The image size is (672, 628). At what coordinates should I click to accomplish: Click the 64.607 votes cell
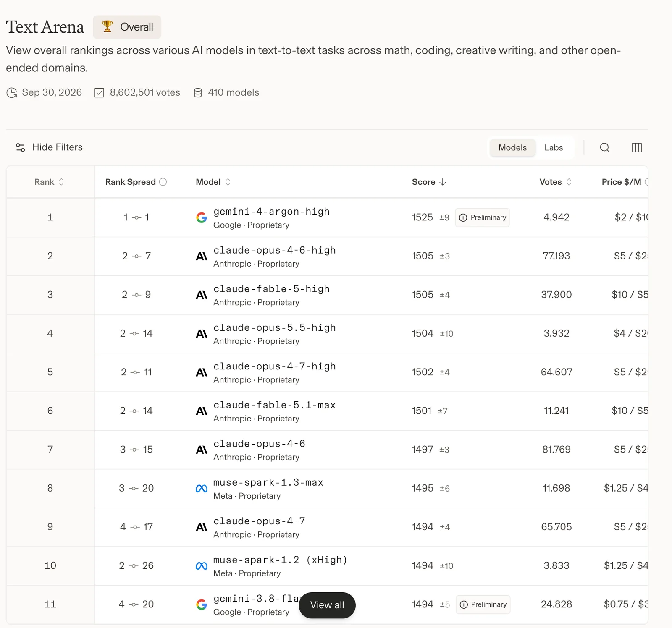pyautogui.click(x=556, y=372)
